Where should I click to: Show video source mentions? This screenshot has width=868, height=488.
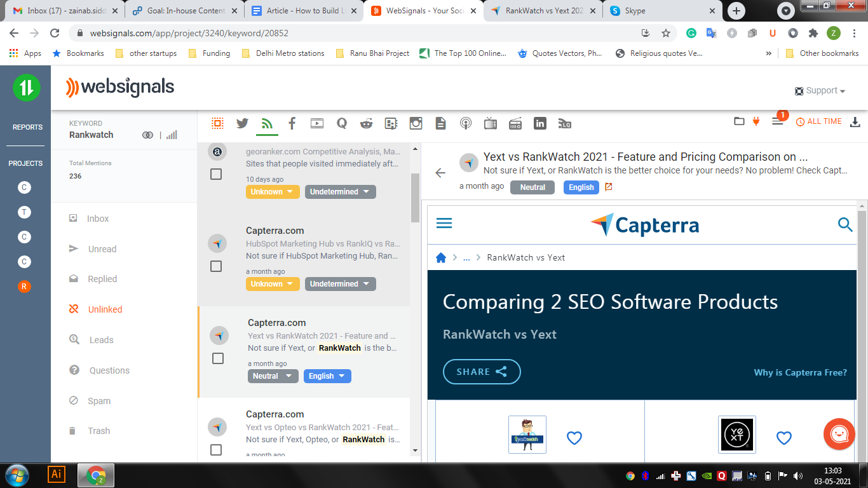pos(317,123)
